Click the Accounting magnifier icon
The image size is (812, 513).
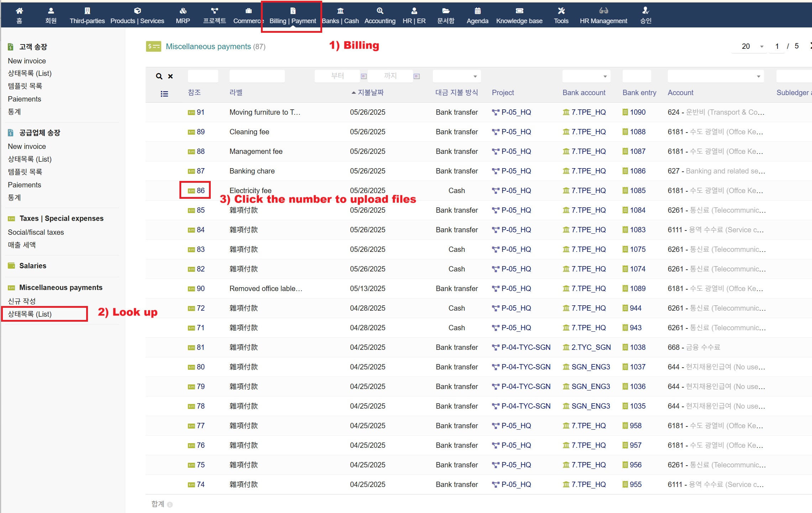coord(380,11)
